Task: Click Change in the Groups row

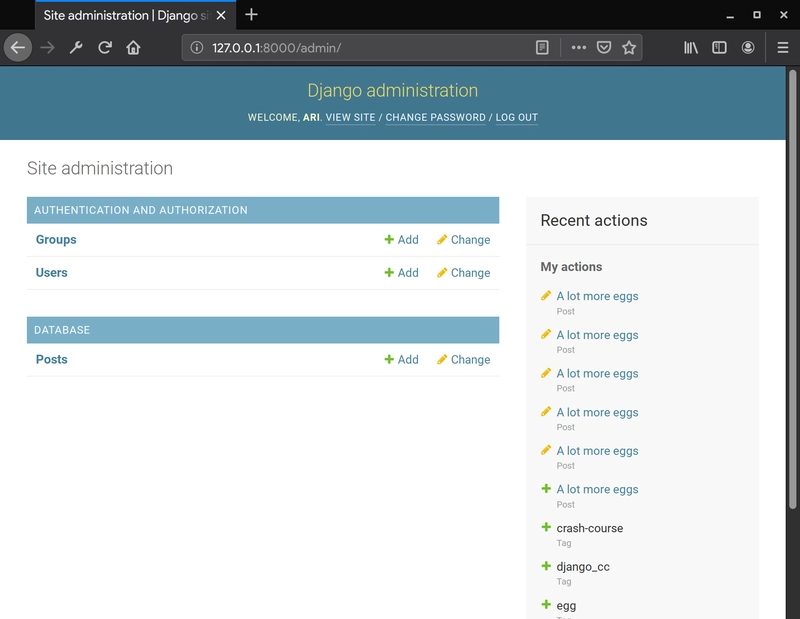Action: point(464,240)
